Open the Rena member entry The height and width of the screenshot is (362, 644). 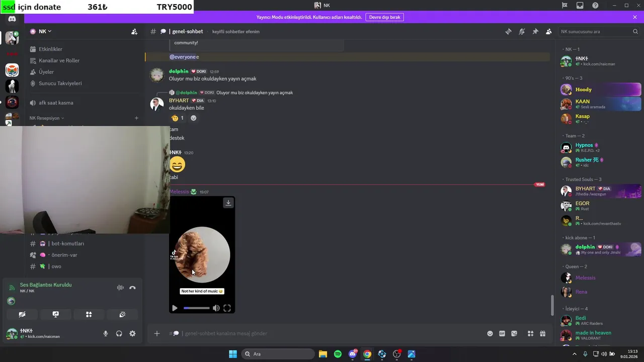pos(601,292)
